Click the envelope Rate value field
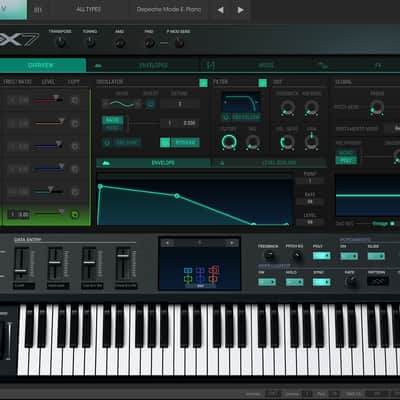 (310, 201)
